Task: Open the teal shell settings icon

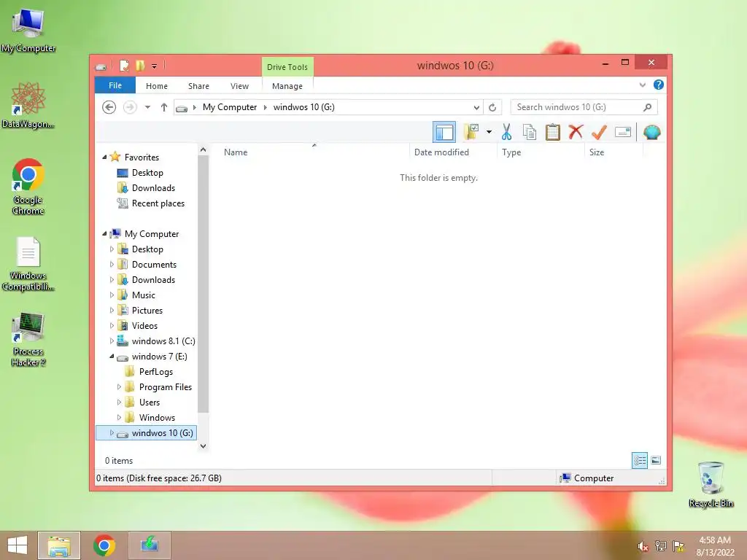Action: 651,132
